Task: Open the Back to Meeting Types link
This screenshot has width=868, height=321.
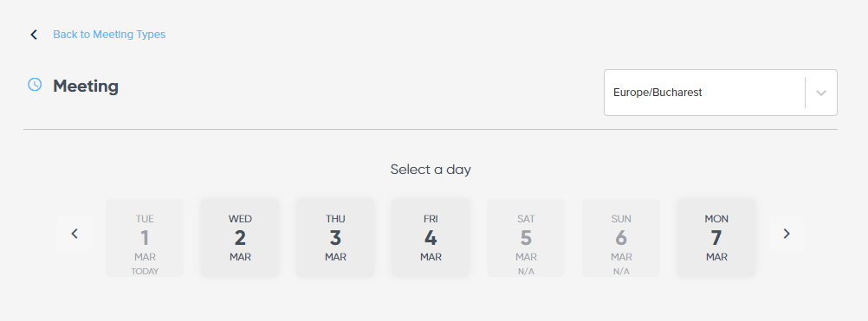Action: [x=109, y=35]
